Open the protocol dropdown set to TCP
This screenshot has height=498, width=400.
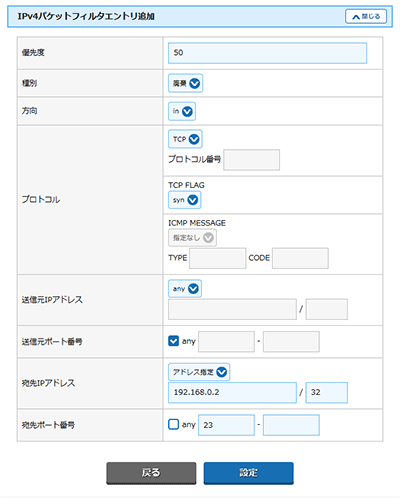coord(185,139)
